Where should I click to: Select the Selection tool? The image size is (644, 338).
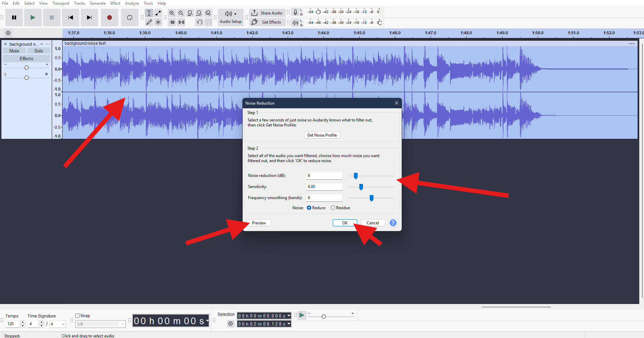149,13
